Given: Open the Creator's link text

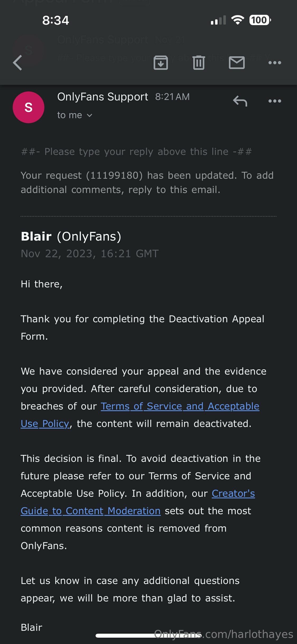Looking at the screenshot, I should (233, 494).
